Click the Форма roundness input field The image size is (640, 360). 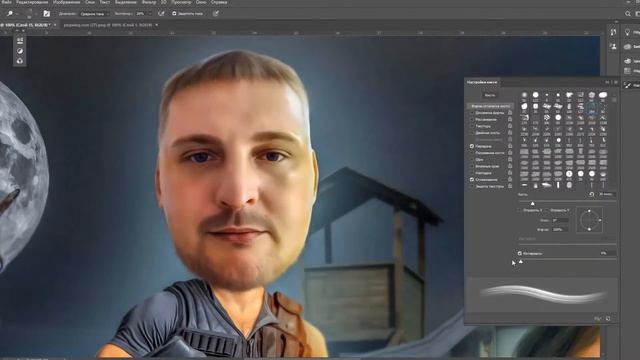pos(560,230)
